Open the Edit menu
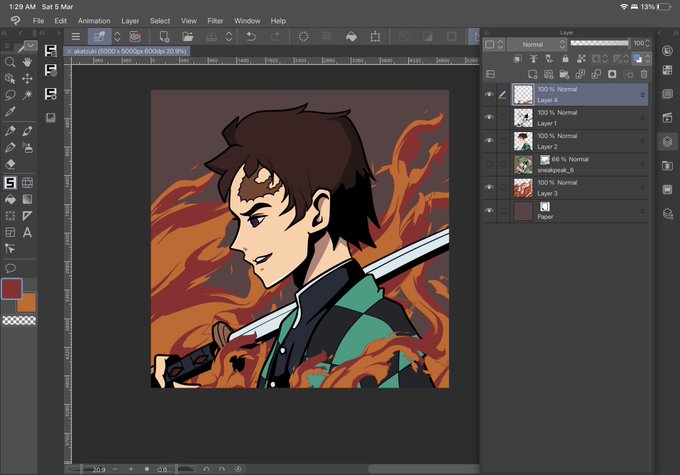 [60, 21]
